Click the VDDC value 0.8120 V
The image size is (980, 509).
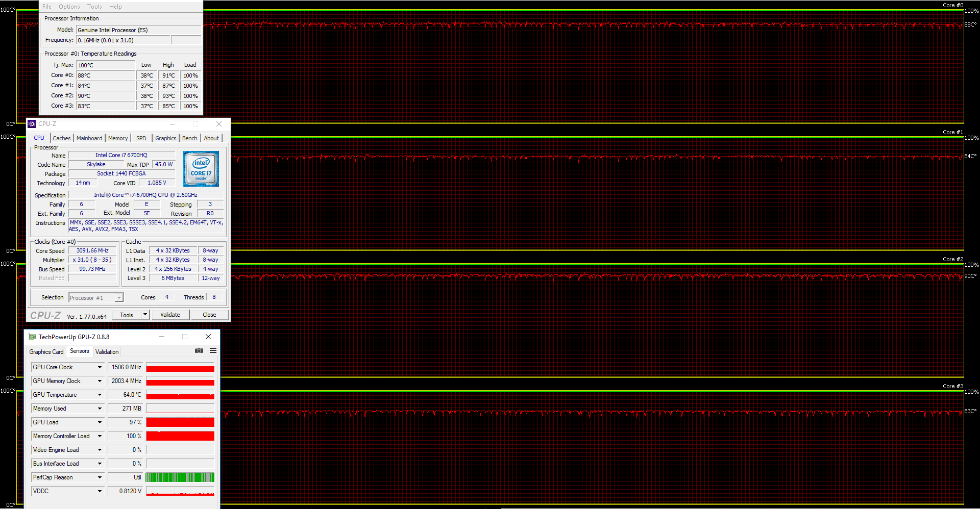[x=126, y=491]
